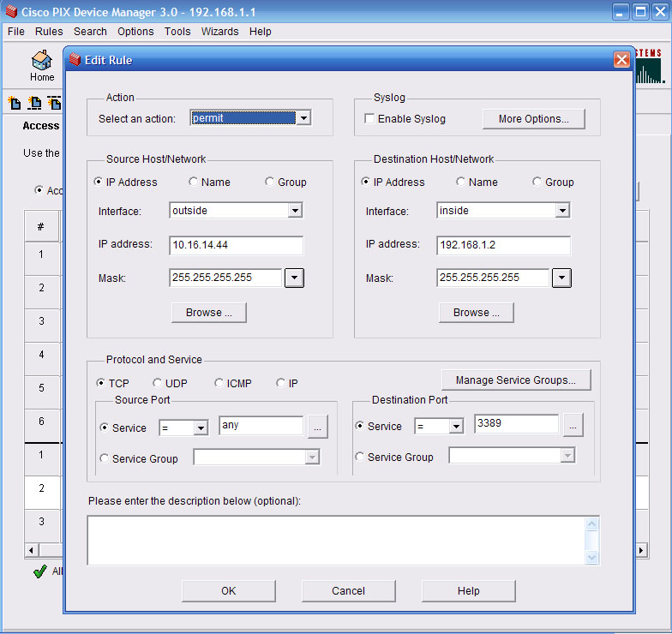
Task: Open destination Interface inside dropdown
Action: click(x=562, y=211)
